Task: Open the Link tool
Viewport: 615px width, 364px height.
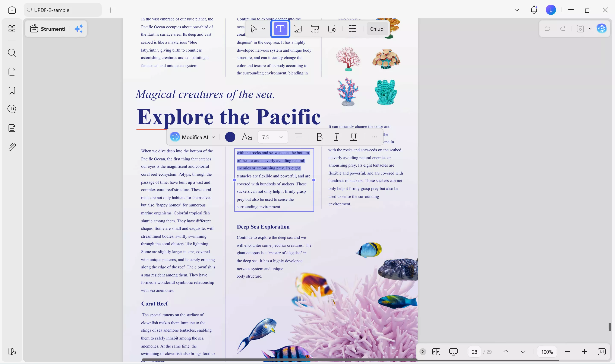Action: [315, 28]
